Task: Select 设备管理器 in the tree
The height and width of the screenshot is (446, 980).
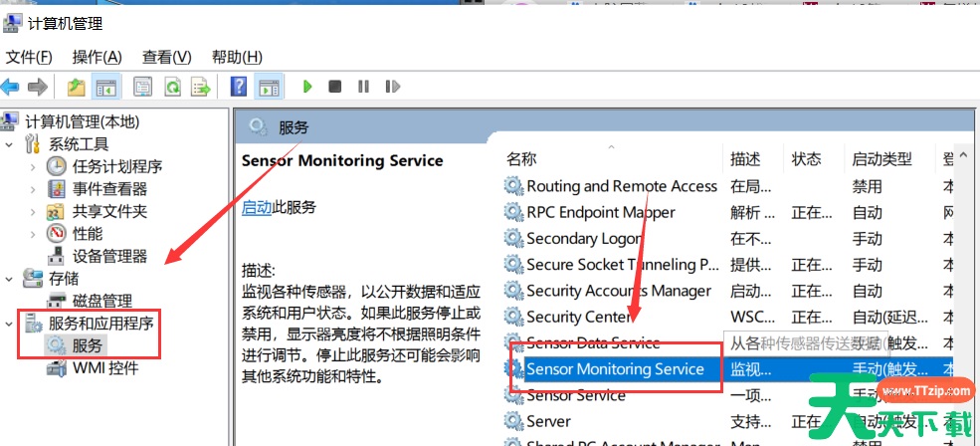Action: [109, 256]
